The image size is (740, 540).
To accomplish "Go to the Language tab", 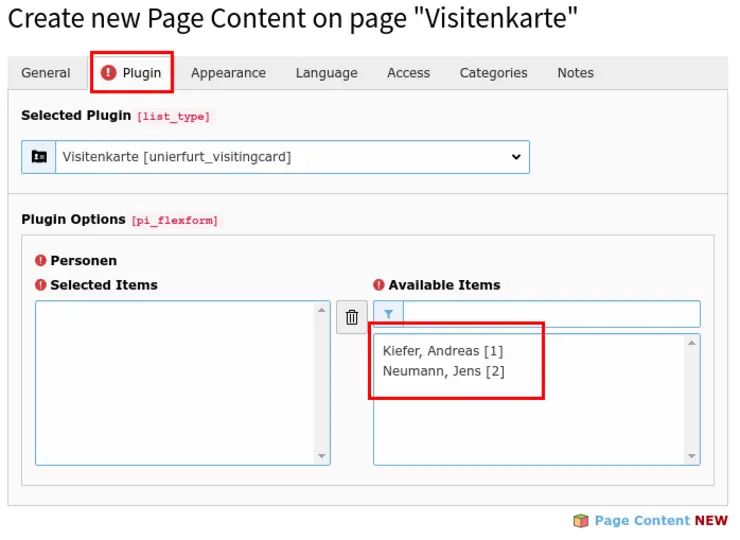I will tap(326, 73).
